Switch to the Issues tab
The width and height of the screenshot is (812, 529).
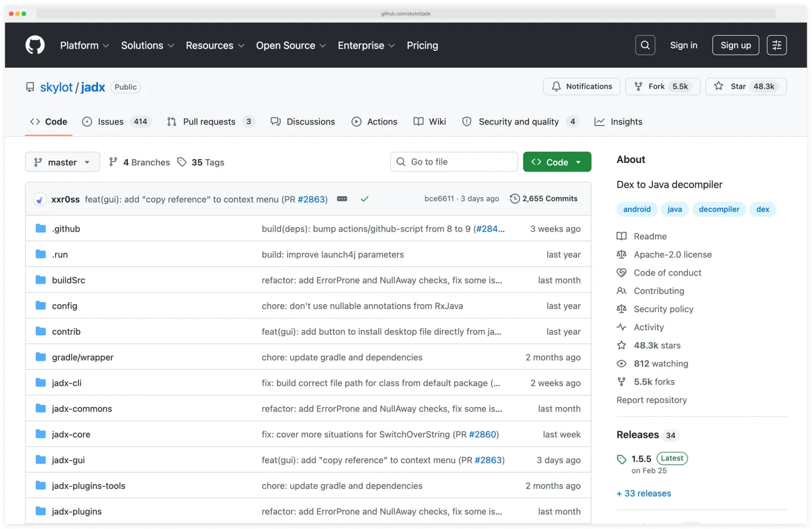click(116, 122)
